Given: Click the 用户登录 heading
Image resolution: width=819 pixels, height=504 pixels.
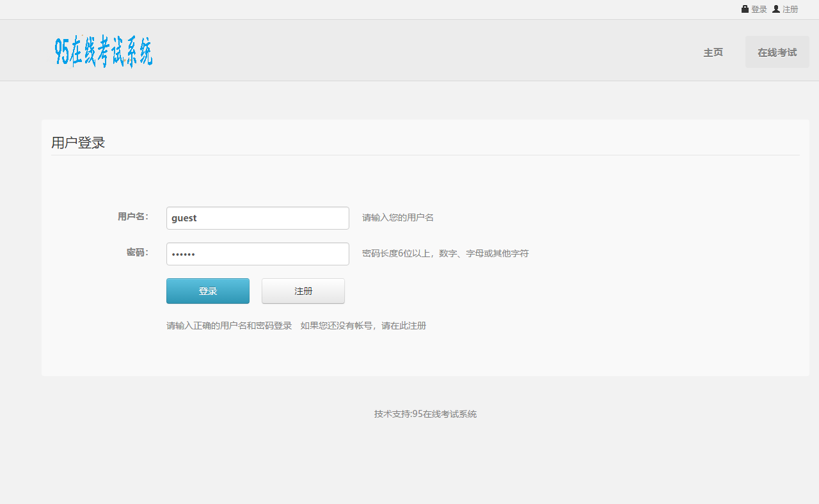Looking at the screenshot, I should click(78, 143).
